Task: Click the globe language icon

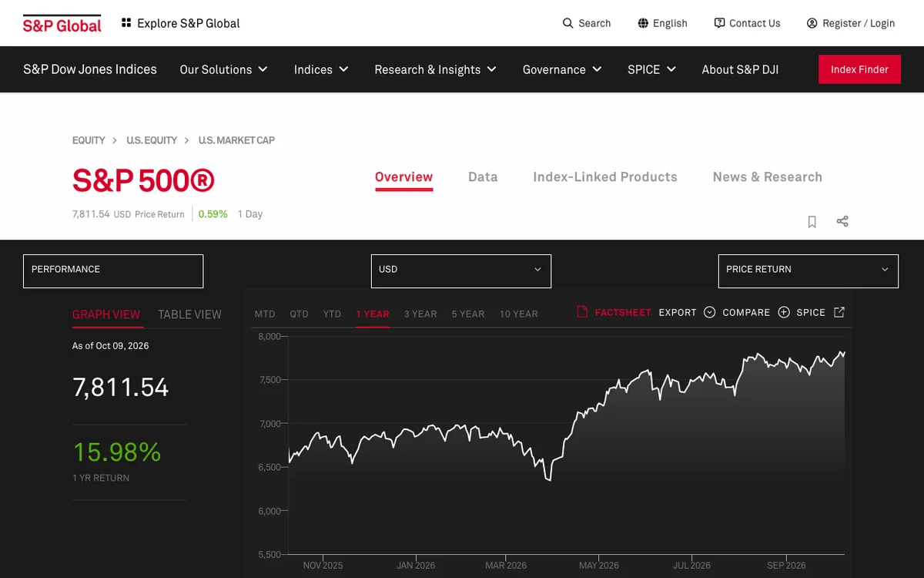Action: pyautogui.click(x=643, y=23)
